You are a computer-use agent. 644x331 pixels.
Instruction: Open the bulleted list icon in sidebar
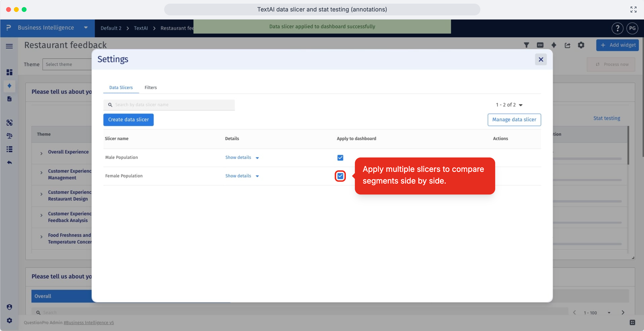tap(9, 149)
